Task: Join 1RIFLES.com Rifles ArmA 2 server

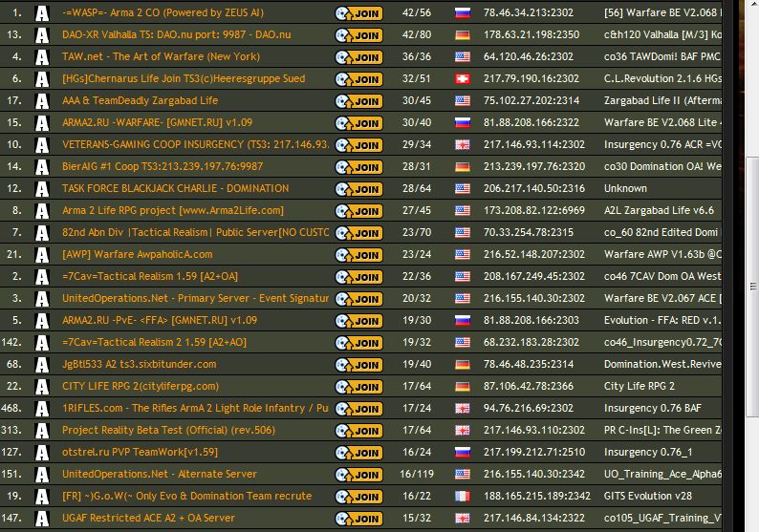Action: point(358,409)
